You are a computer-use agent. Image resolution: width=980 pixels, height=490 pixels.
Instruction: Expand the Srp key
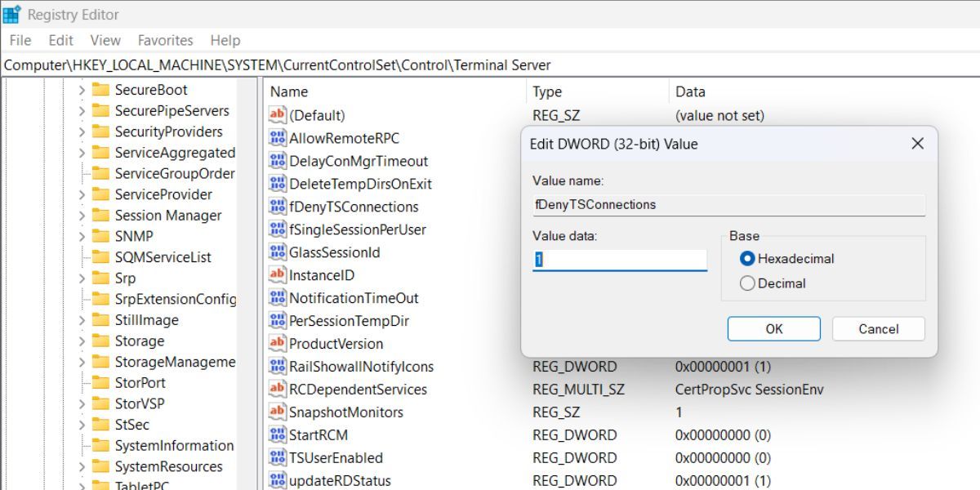(82, 278)
